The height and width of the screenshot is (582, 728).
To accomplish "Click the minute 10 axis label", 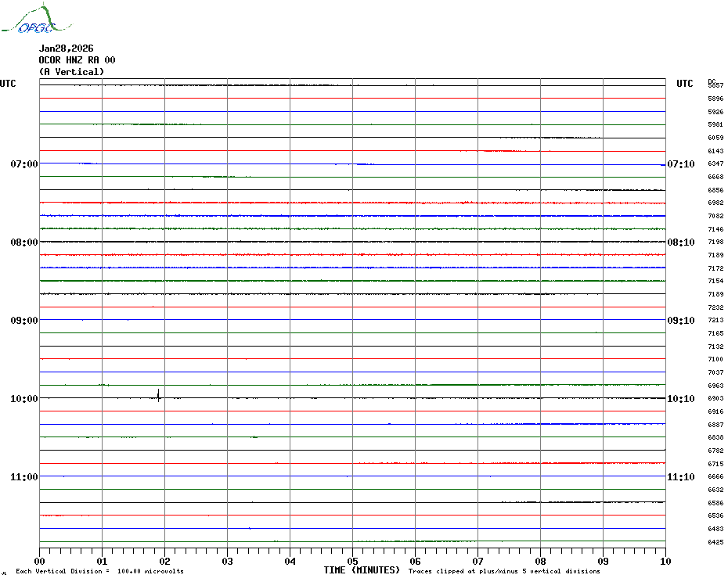I will 666,561.
